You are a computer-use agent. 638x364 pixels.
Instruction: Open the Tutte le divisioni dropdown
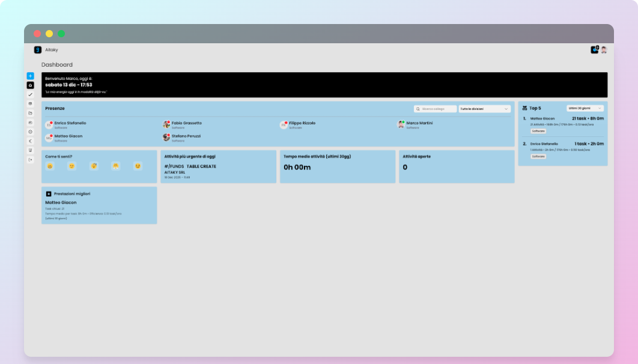tap(484, 109)
